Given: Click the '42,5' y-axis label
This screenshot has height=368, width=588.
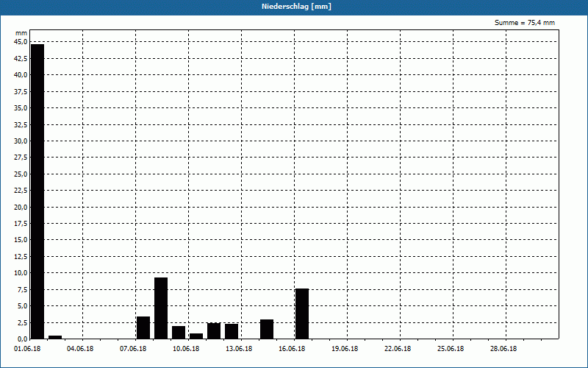Looking at the screenshot, I should point(21,58).
